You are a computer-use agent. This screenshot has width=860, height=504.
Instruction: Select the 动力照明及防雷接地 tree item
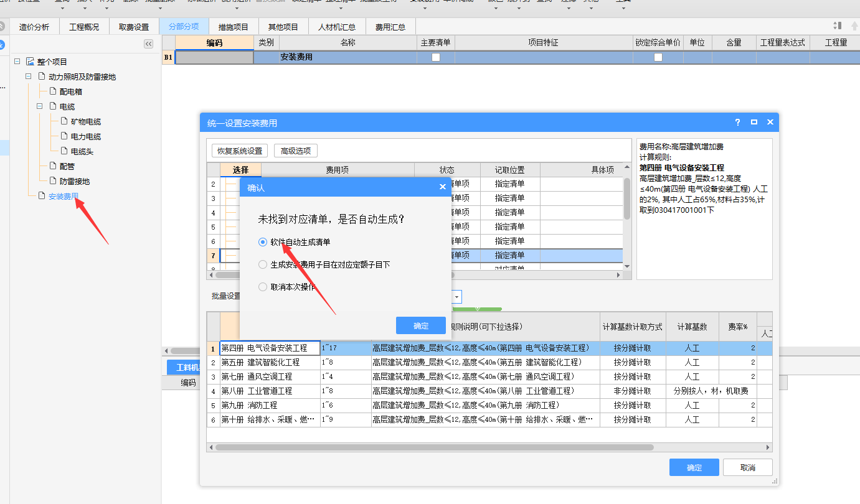tap(82, 77)
